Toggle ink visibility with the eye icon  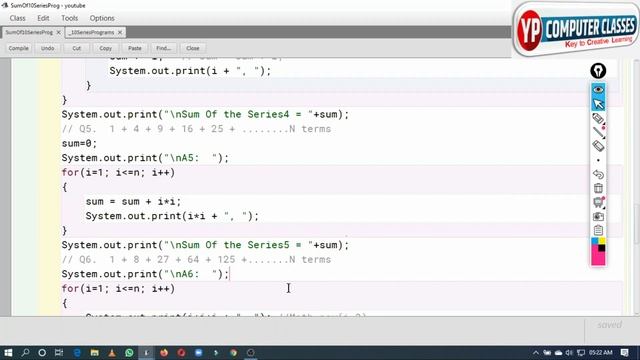[598, 89]
